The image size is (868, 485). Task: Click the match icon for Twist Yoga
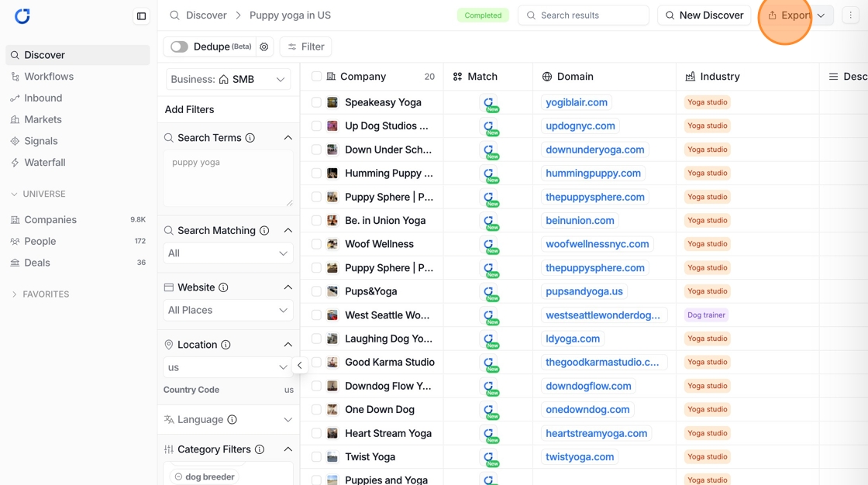coord(489,458)
